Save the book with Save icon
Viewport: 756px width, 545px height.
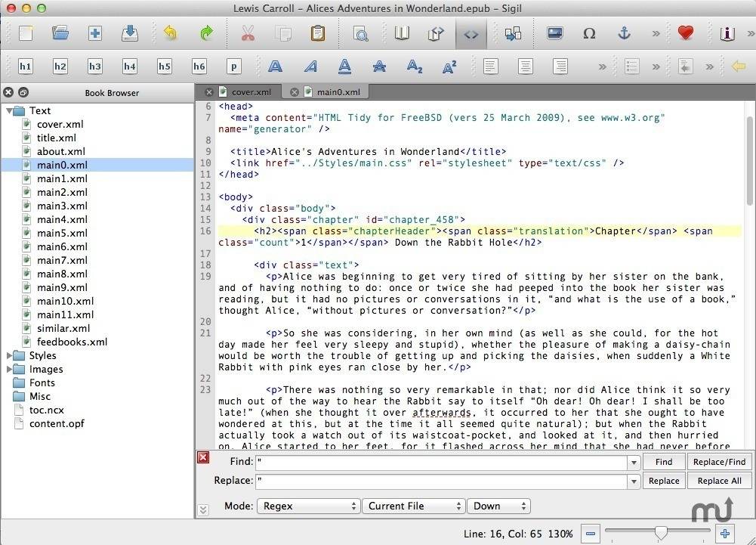coord(130,33)
